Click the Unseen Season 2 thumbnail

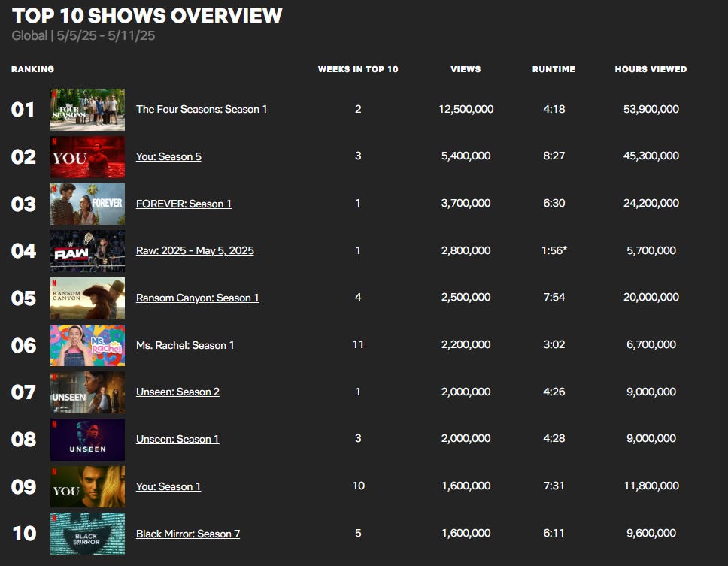[x=88, y=392]
